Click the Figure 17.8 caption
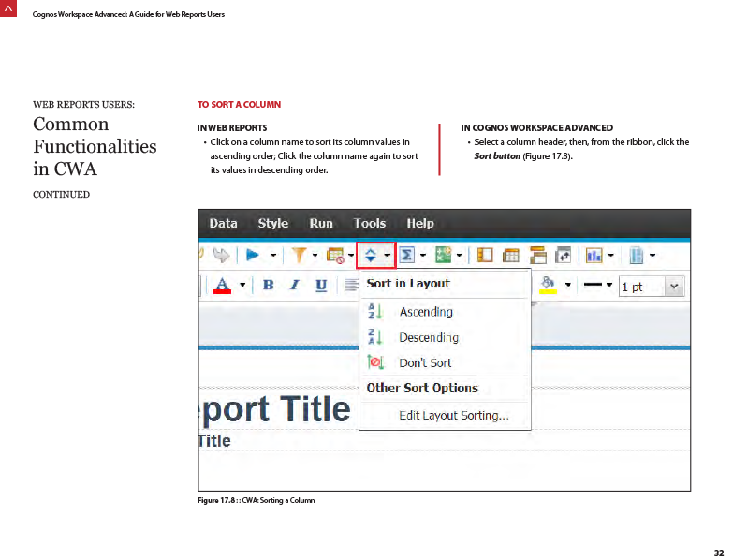733x560 pixels. pos(257,500)
